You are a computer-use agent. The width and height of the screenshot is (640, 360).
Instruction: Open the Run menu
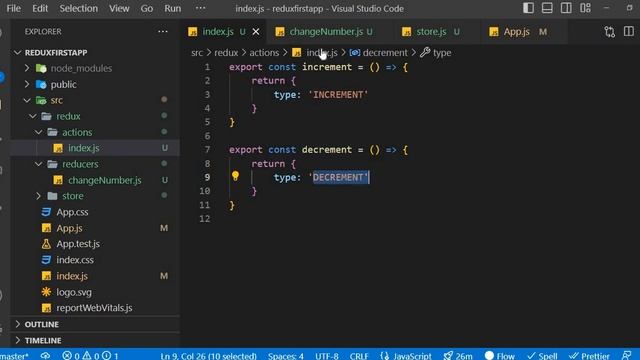(173, 8)
